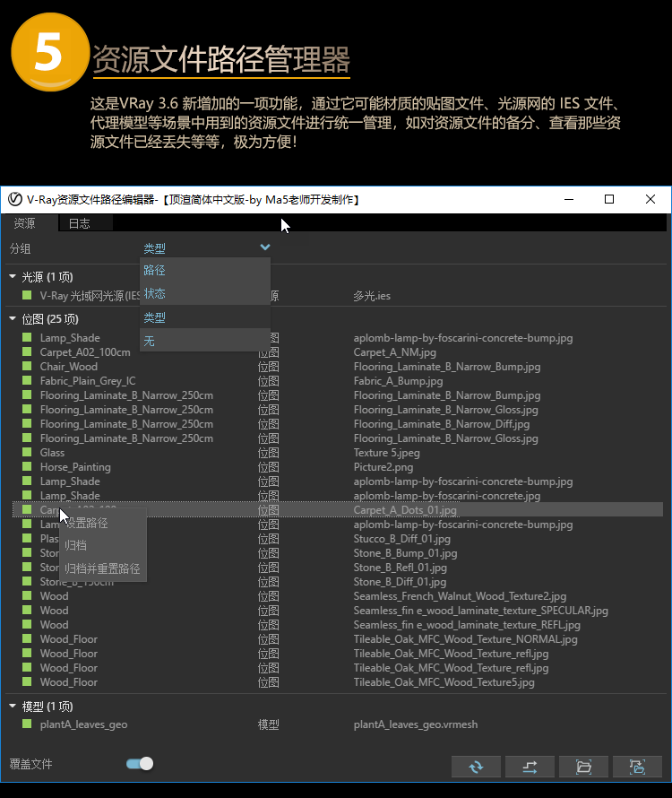Click file name Stone_B_Diff_01.jpg
The width and height of the screenshot is (672, 798).
(400, 581)
